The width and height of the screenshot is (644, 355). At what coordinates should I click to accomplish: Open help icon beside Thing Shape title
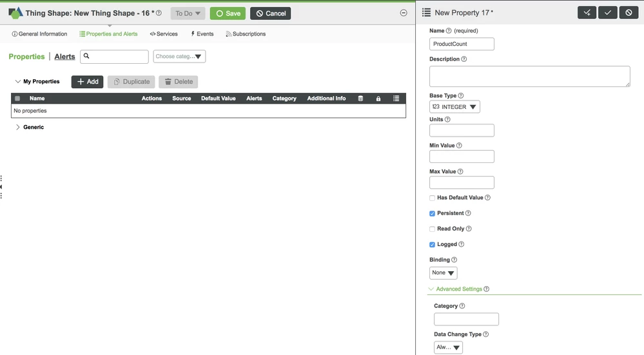click(159, 13)
